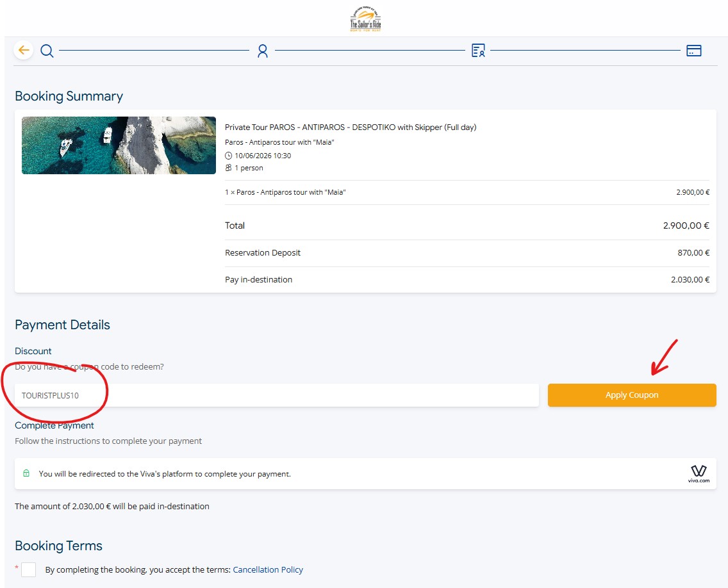Click the viva.com logo
The image size is (728, 588).
pyautogui.click(x=699, y=474)
